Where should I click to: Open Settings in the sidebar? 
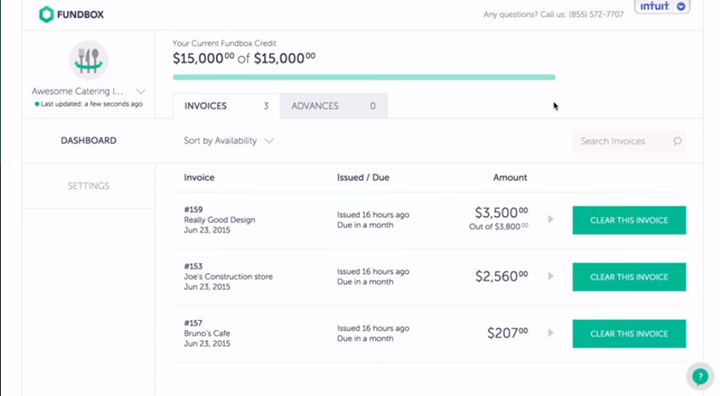click(x=89, y=186)
